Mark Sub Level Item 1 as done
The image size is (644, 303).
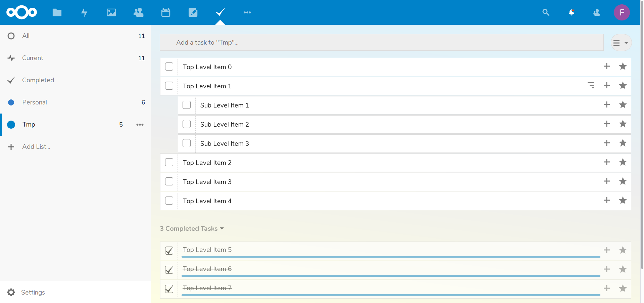point(187,105)
